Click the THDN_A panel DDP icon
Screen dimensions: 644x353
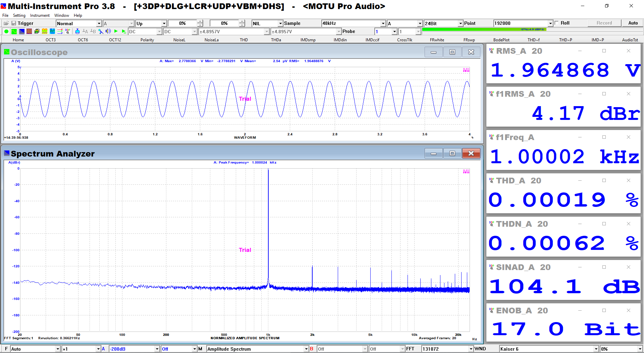[491, 224]
